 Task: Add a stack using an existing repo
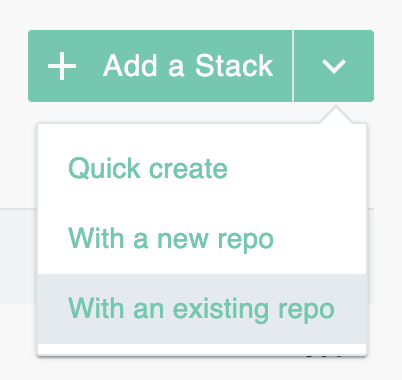tap(201, 309)
